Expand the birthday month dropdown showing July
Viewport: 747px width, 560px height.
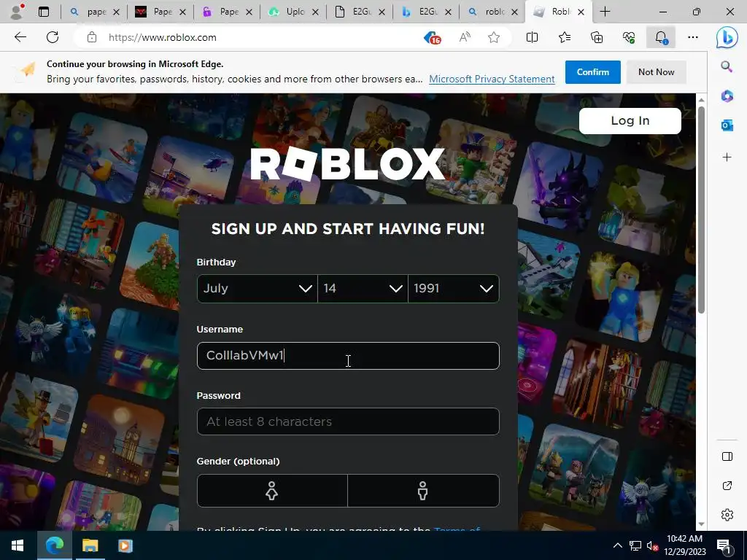tap(258, 289)
